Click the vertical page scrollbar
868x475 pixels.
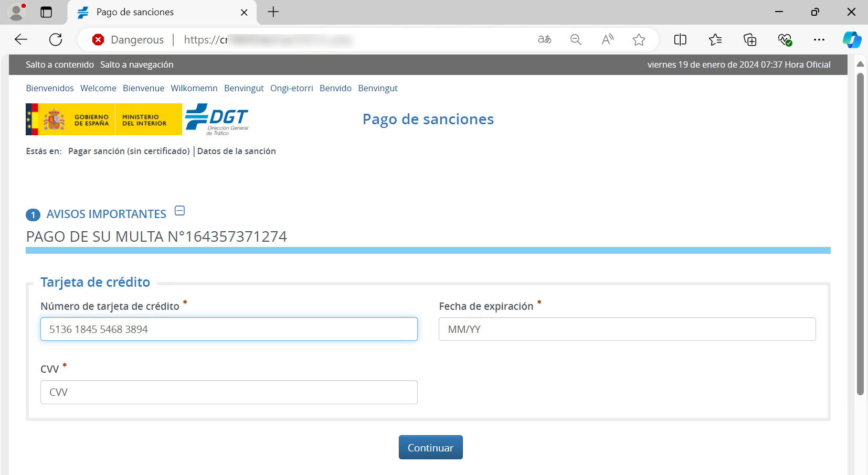(860, 236)
